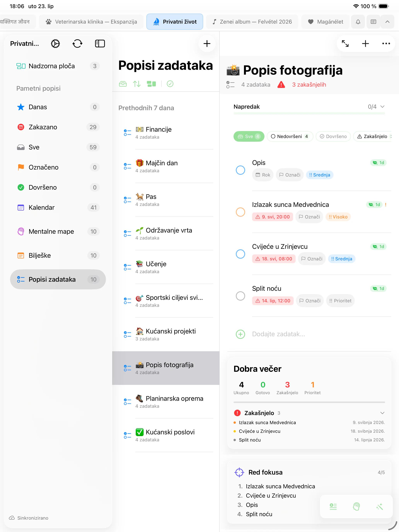Click magic wand icon in floating toolbar
The image size is (399, 532).
(379, 506)
